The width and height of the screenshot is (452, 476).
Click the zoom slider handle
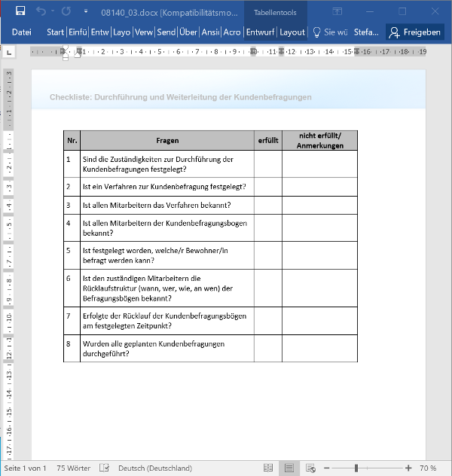356,468
